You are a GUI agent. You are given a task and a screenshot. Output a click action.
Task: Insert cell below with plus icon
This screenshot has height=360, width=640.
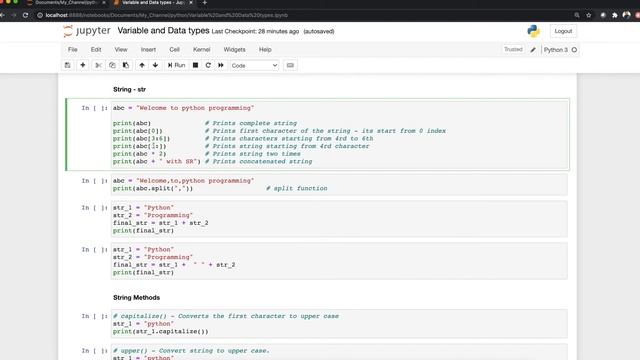82,65
